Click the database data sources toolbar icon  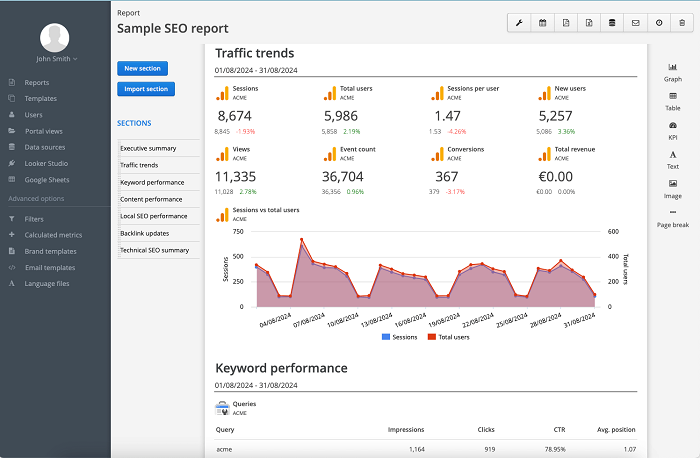[x=612, y=22]
